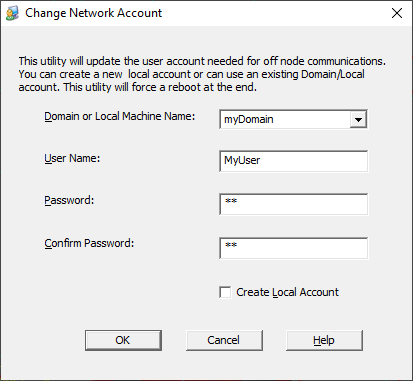Click the 'existing Domain/Local' description line
Viewport: 413px width, 381px height.
coord(191,74)
